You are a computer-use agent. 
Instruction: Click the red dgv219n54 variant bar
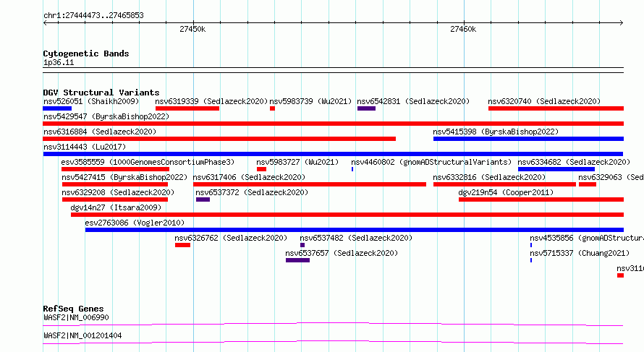click(x=541, y=199)
